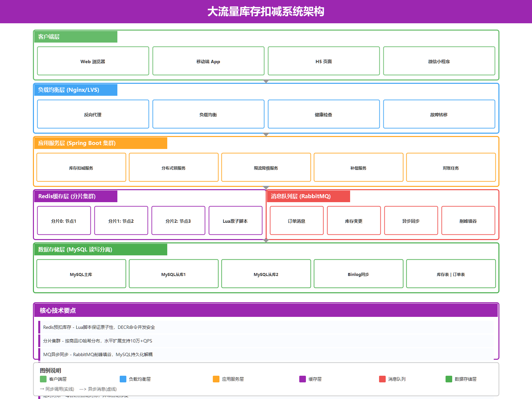Screen dimensions: 532x399
Task: Select the 限流降级服务 box
Action: point(266,168)
